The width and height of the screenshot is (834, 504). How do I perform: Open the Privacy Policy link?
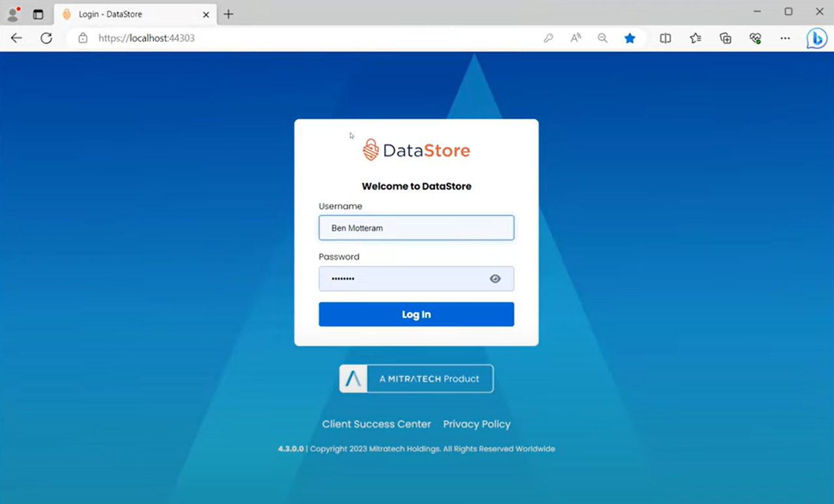pos(477,424)
